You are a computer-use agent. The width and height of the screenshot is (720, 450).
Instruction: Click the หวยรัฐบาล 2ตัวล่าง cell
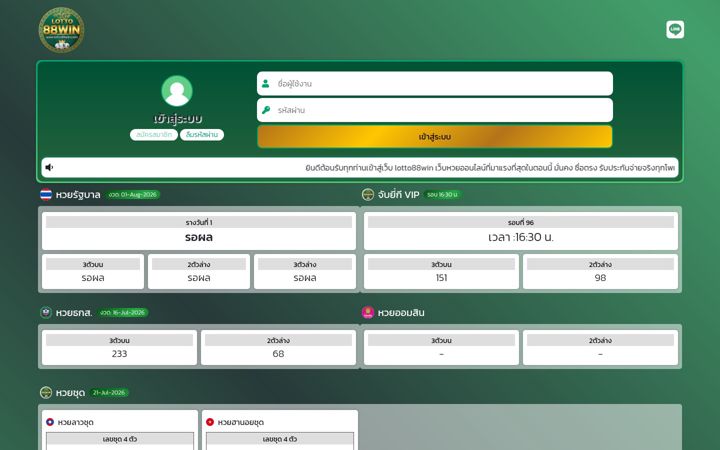tap(199, 271)
